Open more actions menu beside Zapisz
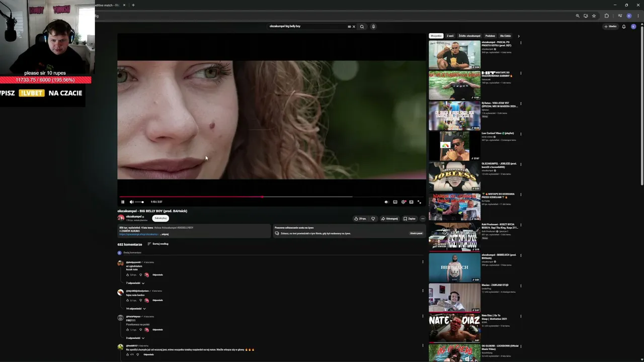Viewport: 644px width, 362px height. 423,219
